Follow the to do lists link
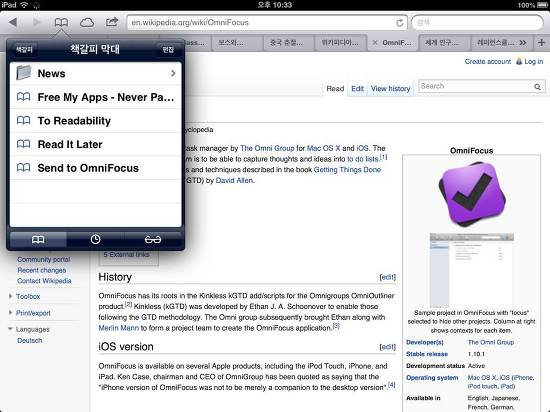This screenshot has height=412, width=550. coord(363,159)
